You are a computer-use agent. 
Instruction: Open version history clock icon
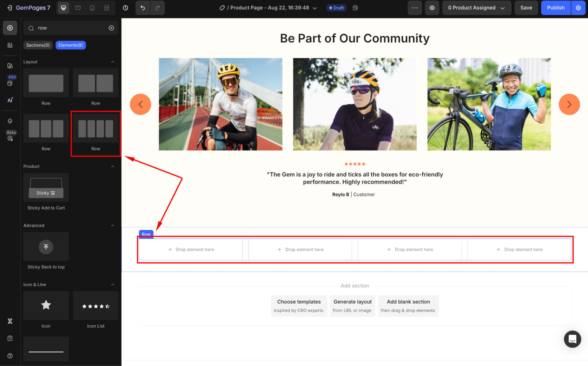pos(126,8)
